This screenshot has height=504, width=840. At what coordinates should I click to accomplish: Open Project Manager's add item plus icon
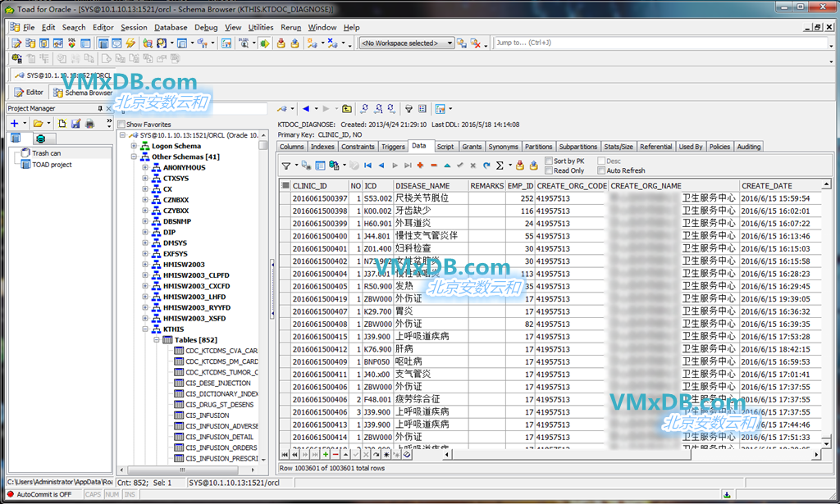tap(15, 124)
